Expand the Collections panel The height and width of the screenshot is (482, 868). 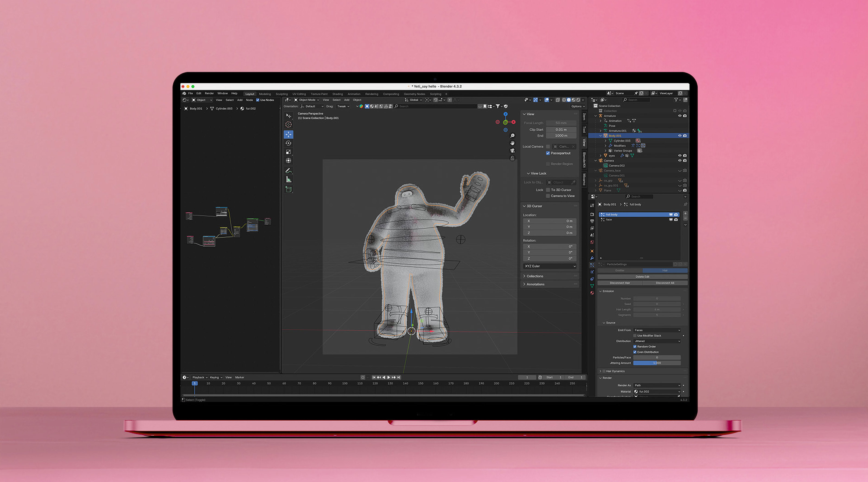[535, 276]
